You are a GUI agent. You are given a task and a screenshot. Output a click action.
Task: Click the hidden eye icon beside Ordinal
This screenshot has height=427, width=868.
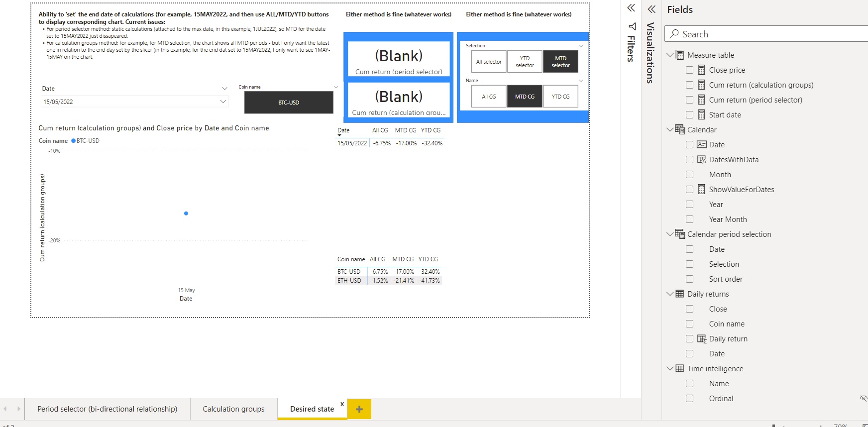(864, 398)
